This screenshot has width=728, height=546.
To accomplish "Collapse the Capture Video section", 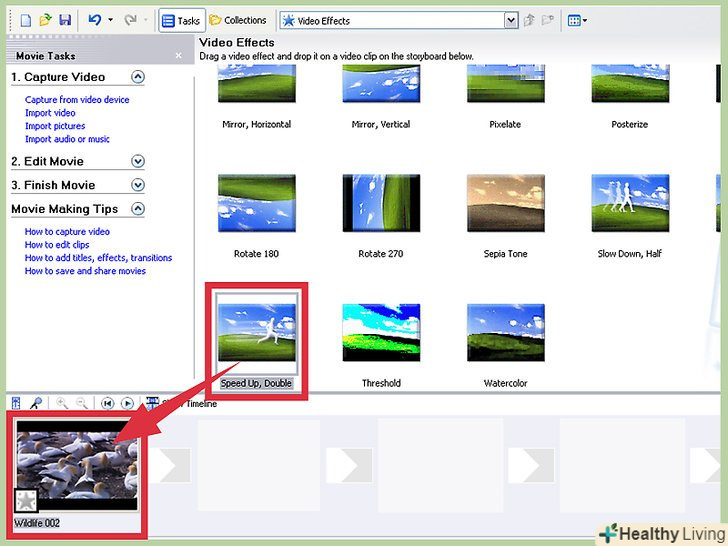I will coord(138,77).
